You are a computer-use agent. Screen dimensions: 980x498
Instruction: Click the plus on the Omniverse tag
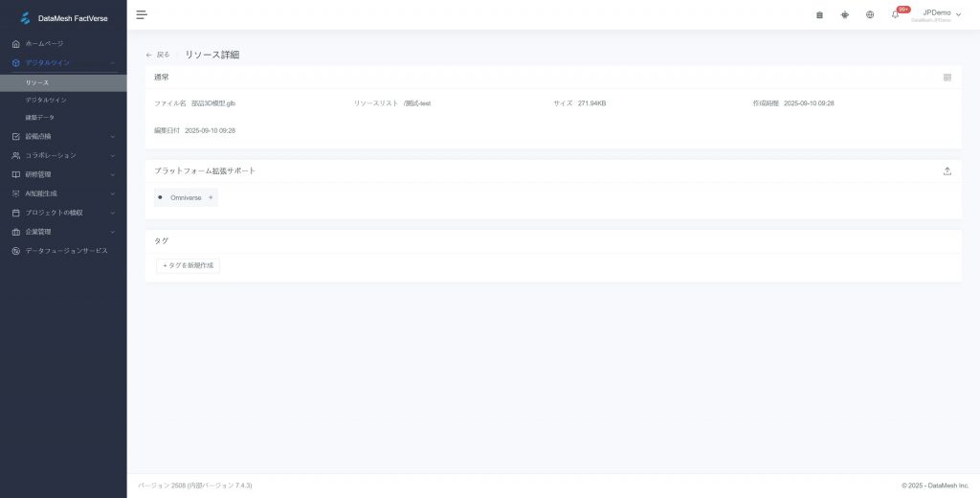[x=211, y=197]
